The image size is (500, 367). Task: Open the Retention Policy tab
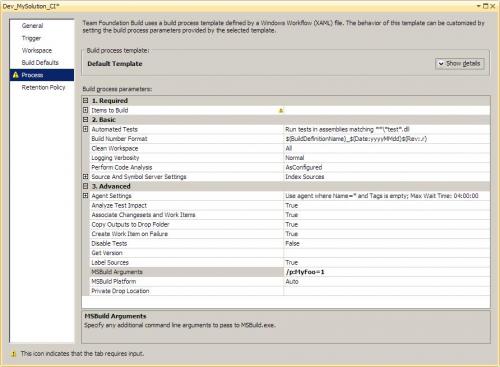click(x=43, y=87)
